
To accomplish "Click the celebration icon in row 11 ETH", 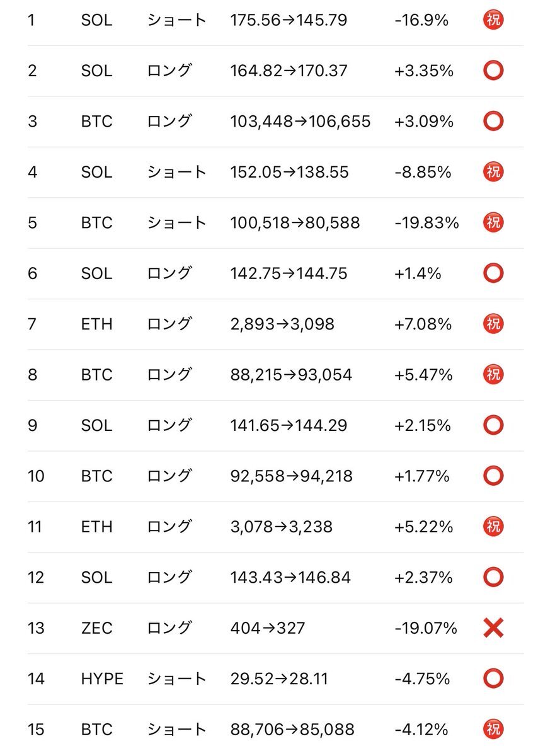I will [493, 527].
